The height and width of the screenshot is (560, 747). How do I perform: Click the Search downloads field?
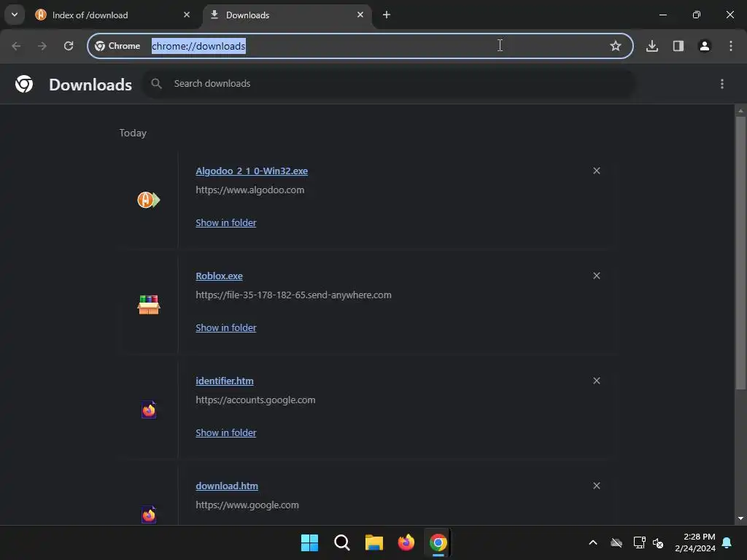click(x=390, y=84)
